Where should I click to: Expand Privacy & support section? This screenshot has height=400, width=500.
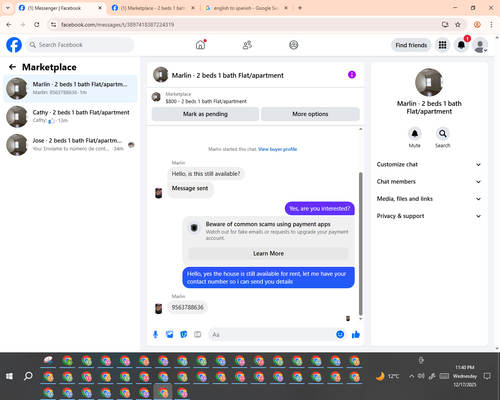click(x=429, y=216)
